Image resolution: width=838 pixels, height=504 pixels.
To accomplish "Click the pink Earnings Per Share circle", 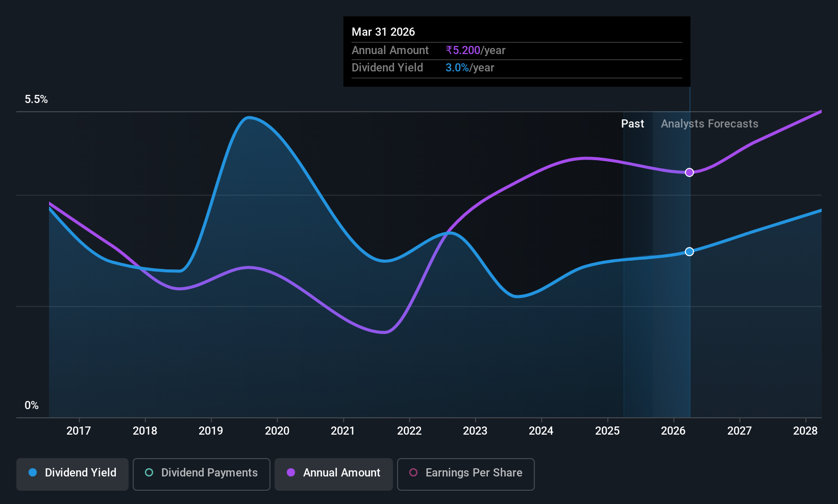I will [413, 472].
